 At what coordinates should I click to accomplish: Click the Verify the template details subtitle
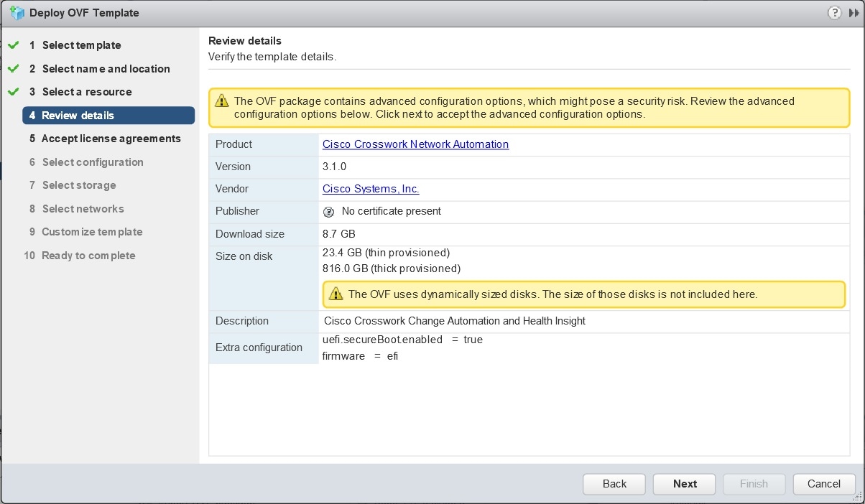point(272,56)
